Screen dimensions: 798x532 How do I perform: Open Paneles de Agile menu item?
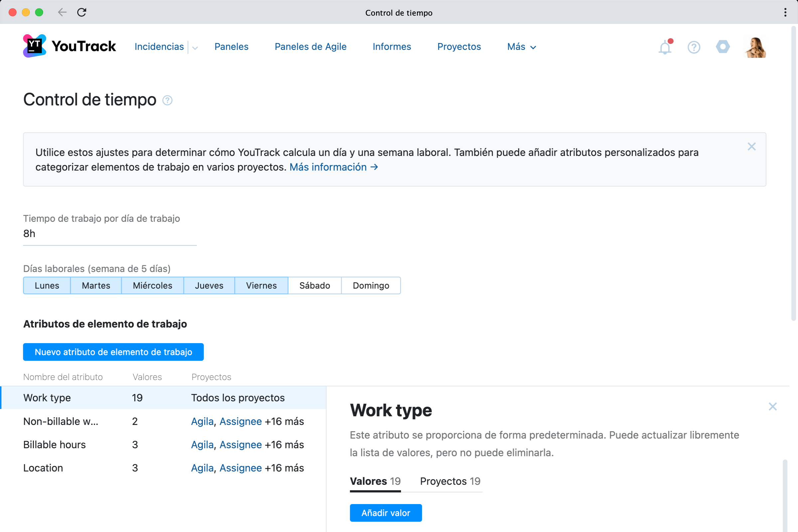[x=311, y=47]
